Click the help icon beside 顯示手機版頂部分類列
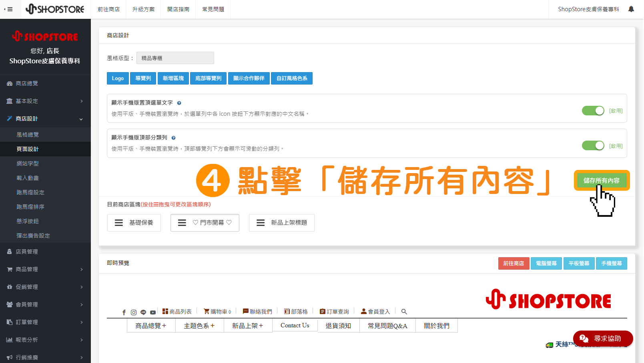The image size is (644, 363). point(173,138)
